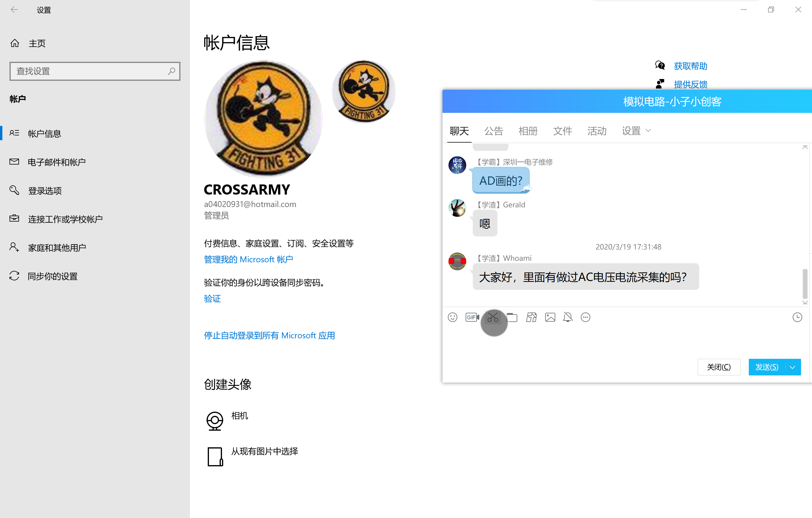812x518 pixels.
Task: Click the back arrow in Settings
Action: (14, 10)
